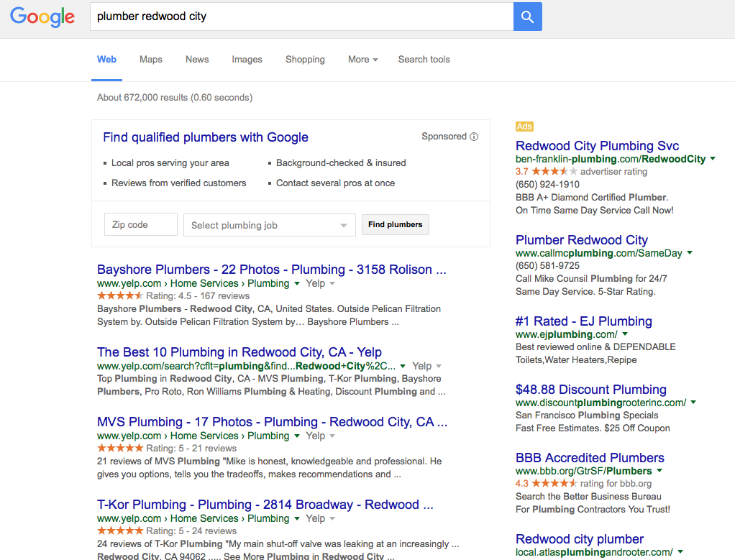Expand arrow next to callmcplumbing.com URL
This screenshot has width=735, height=560.
690,253
